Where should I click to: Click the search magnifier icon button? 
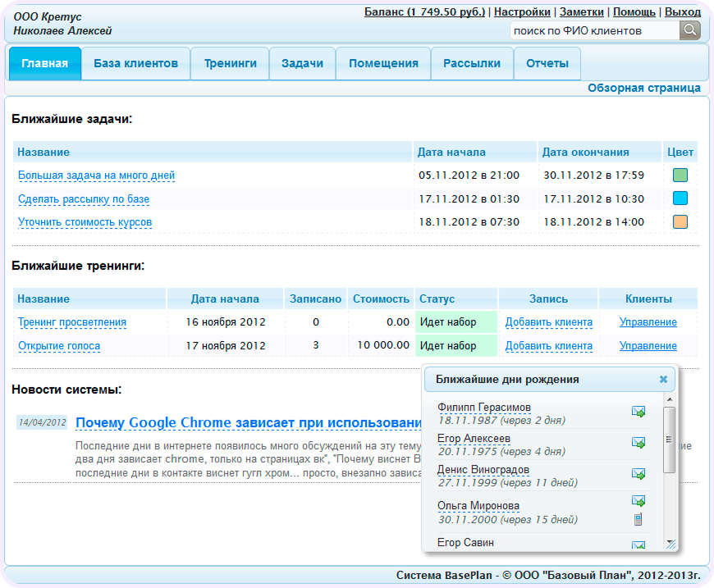690,30
